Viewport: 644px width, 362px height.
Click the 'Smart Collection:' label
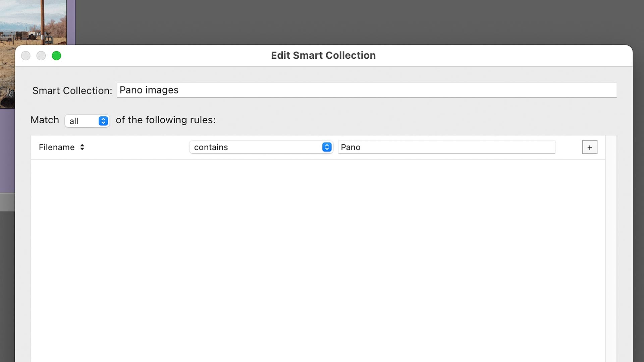click(x=72, y=90)
